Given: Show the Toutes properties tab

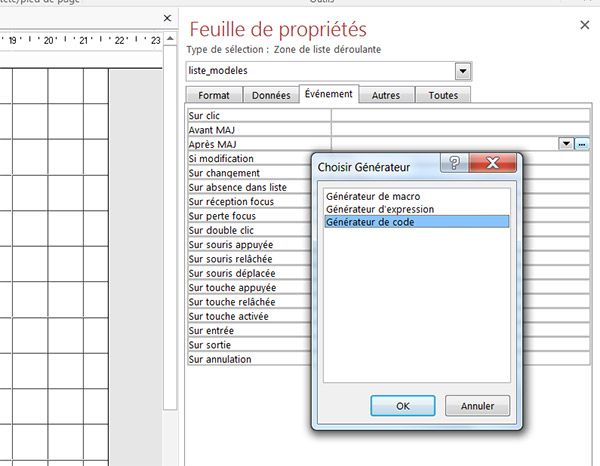Looking at the screenshot, I should (x=443, y=95).
